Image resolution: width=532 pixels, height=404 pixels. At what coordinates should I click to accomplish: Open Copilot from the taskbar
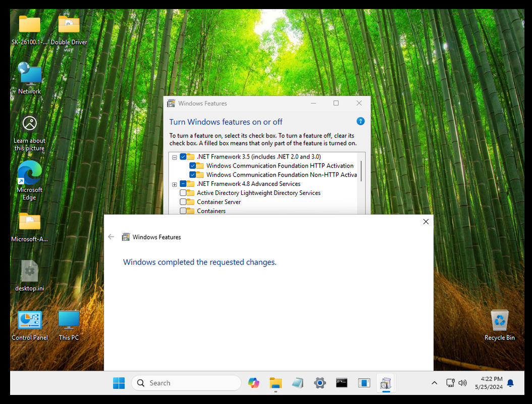tap(254, 383)
